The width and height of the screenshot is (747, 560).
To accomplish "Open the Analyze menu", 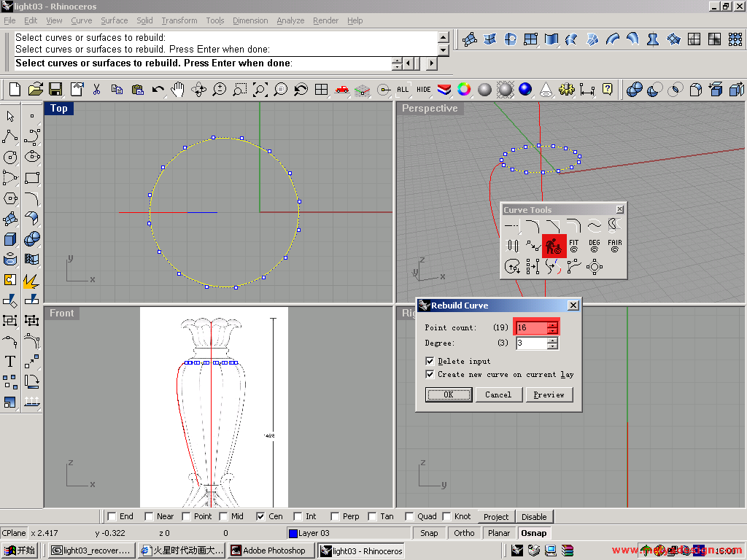I will coord(290,20).
